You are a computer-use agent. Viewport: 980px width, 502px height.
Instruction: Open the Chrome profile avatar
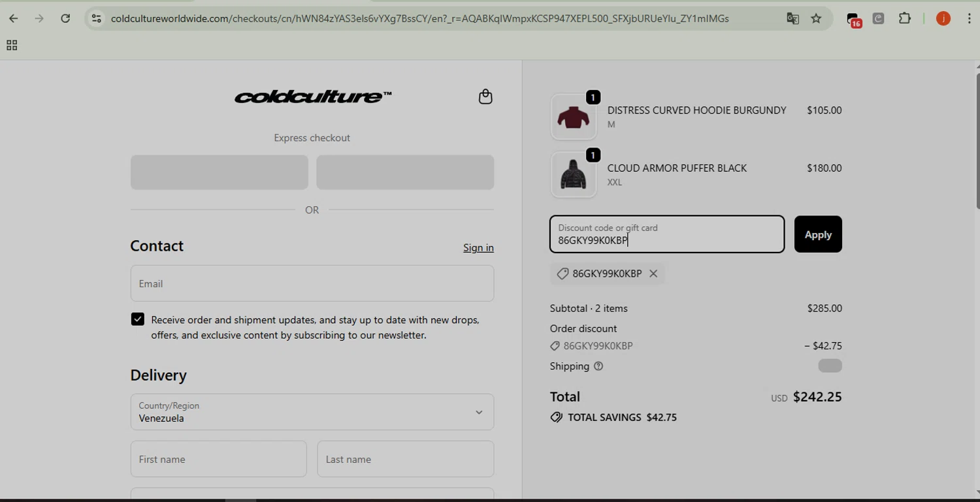pyautogui.click(x=943, y=18)
